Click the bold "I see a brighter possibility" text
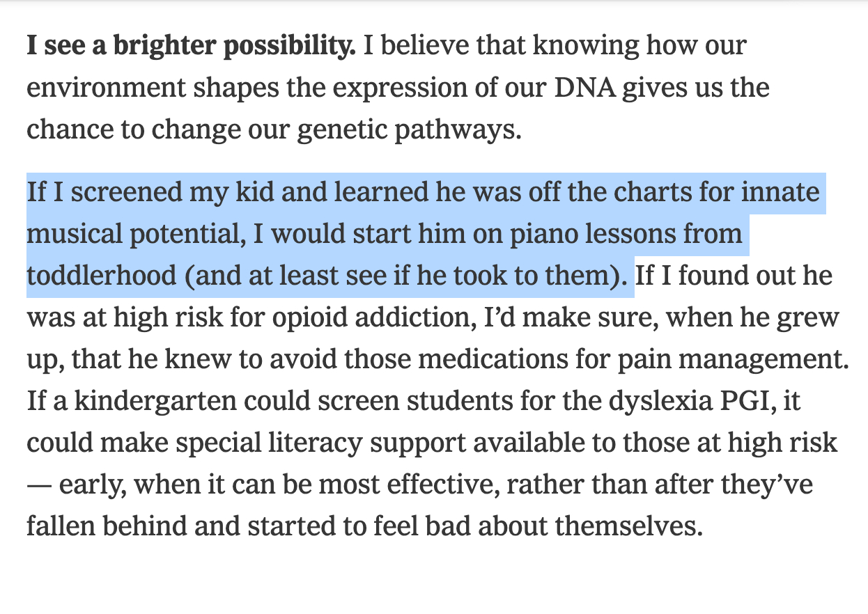The image size is (868, 614). 191,45
